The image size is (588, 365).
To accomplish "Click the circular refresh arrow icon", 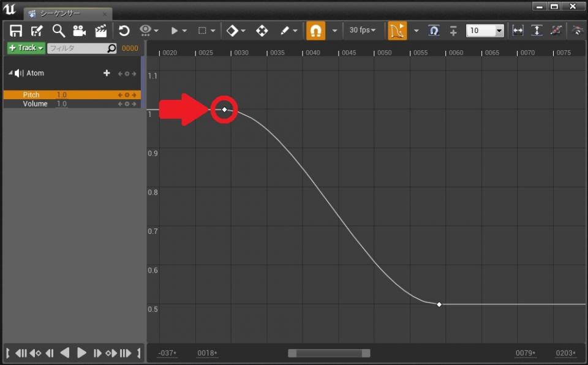I will tap(125, 30).
